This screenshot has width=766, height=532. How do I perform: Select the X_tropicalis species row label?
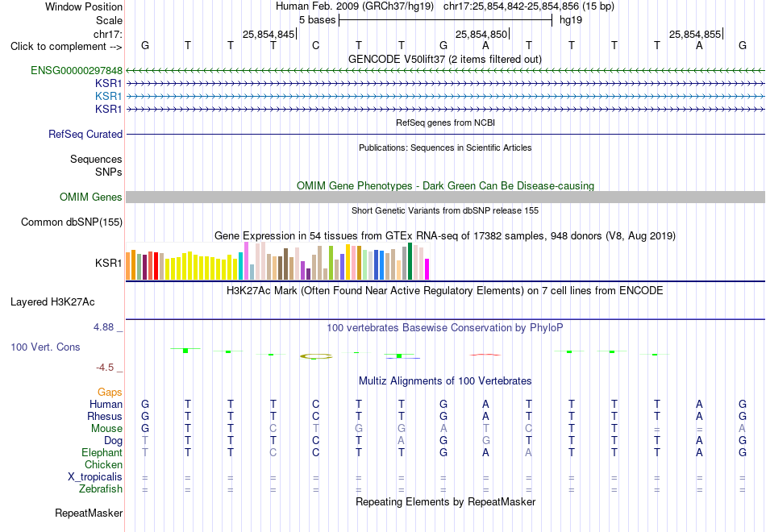click(x=95, y=477)
